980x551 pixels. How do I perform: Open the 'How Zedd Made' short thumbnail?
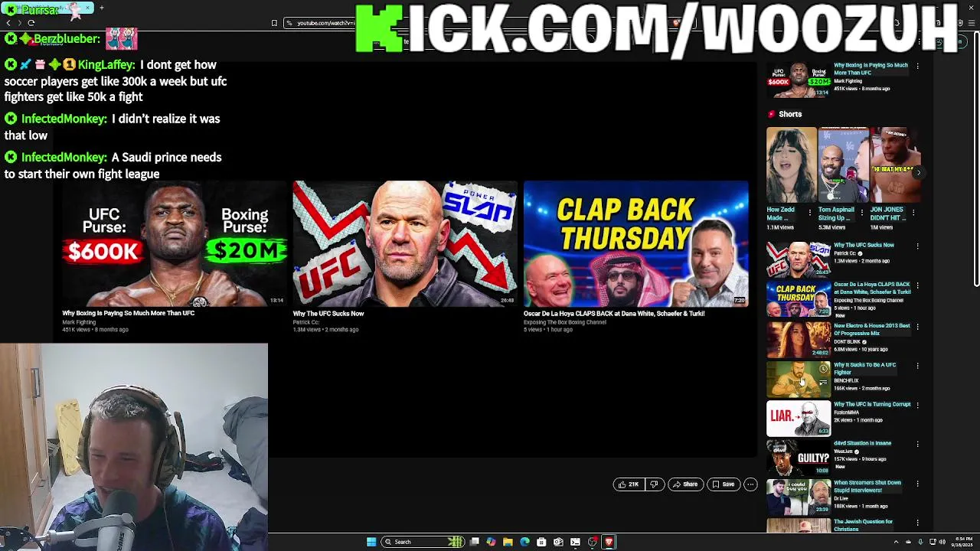click(x=792, y=165)
